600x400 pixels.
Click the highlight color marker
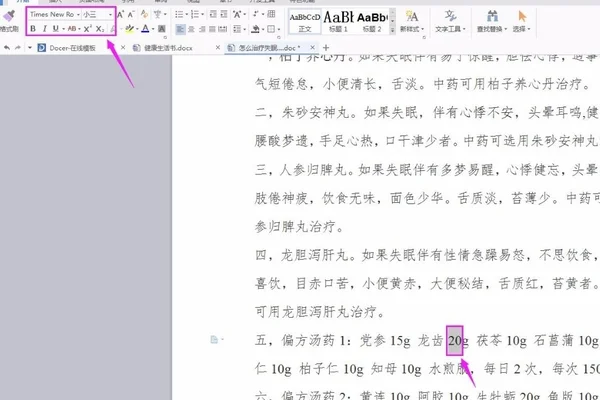[129, 29]
